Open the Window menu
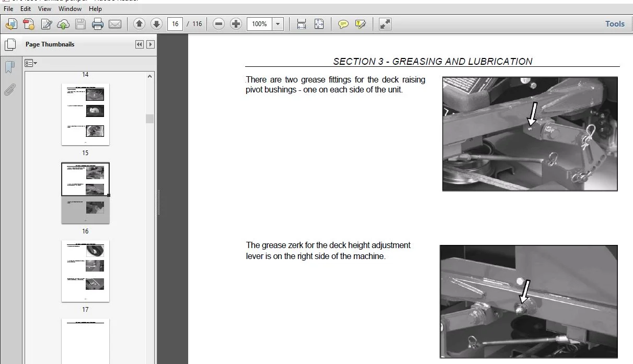 (70, 9)
